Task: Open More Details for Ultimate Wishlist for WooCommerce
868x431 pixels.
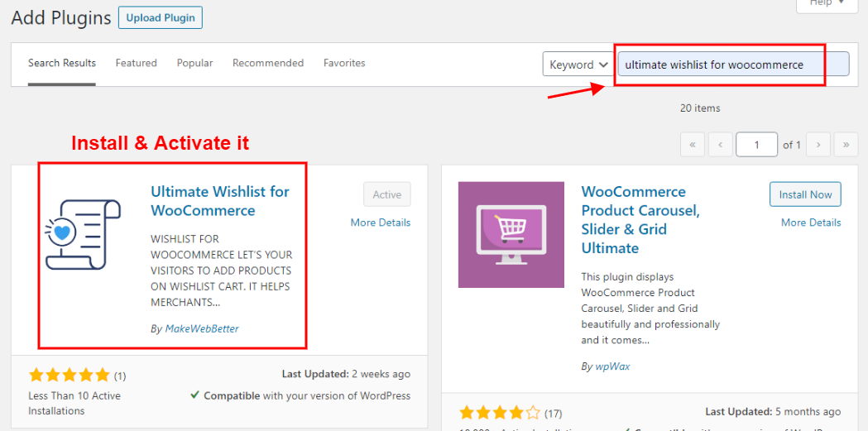Action: tap(381, 223)
